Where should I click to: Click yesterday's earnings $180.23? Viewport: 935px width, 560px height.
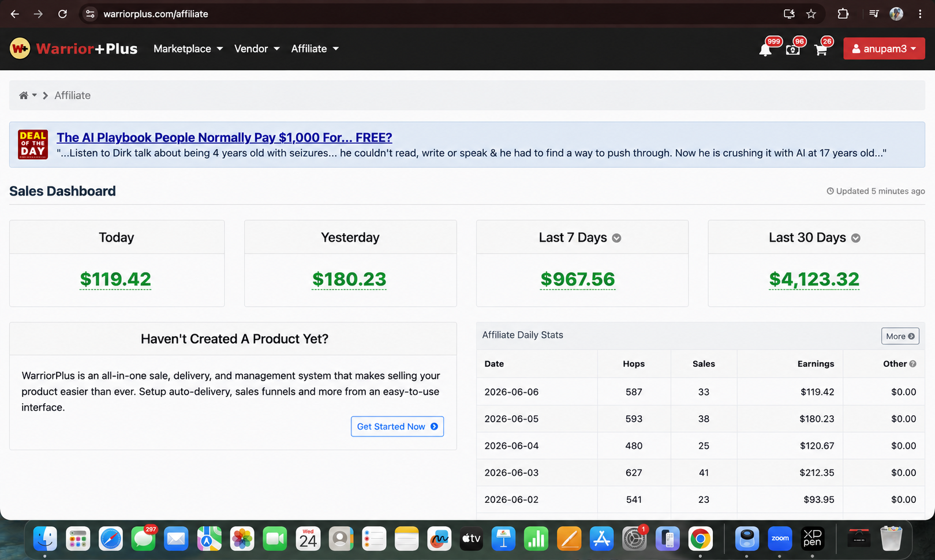tap(349, 279)
